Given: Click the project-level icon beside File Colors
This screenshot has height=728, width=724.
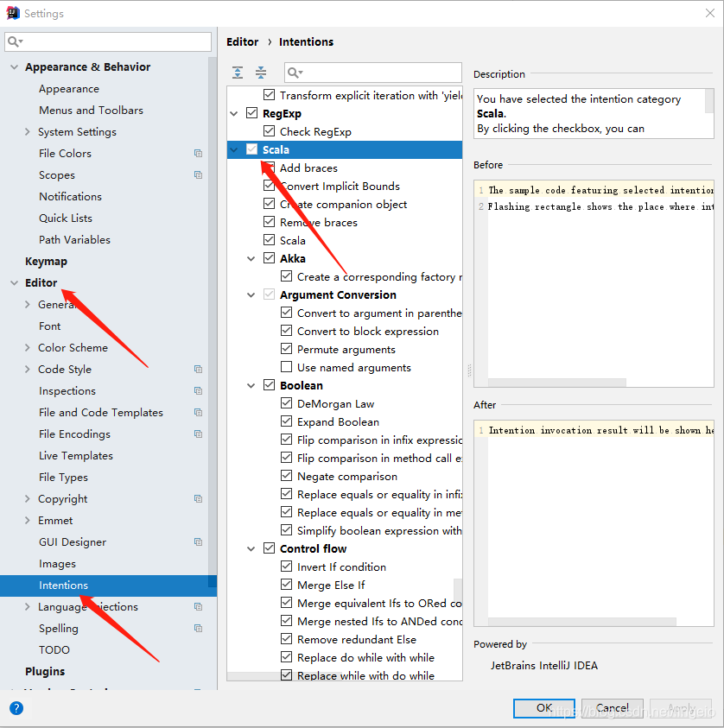Looking at the screenshot, I should [x=199, y=153].
